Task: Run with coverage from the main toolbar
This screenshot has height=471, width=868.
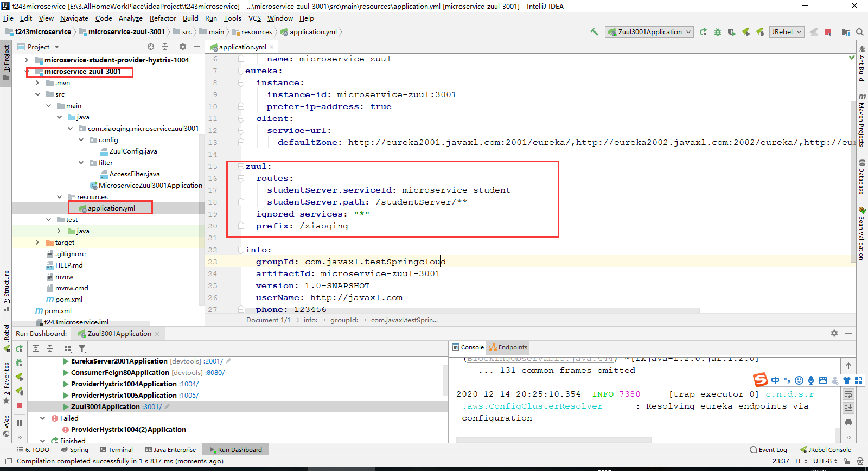Action: [732, 32]
